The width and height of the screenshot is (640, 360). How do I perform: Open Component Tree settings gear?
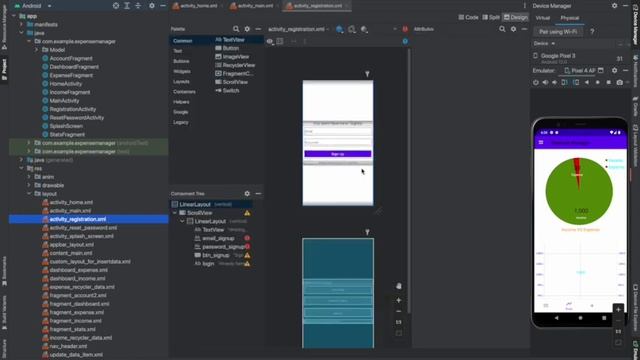[x=247, y=193]
